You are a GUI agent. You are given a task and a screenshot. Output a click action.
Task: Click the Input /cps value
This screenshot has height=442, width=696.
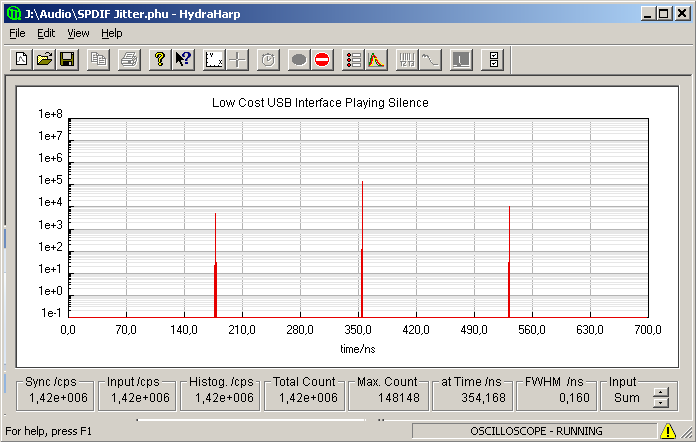(140, 398)
